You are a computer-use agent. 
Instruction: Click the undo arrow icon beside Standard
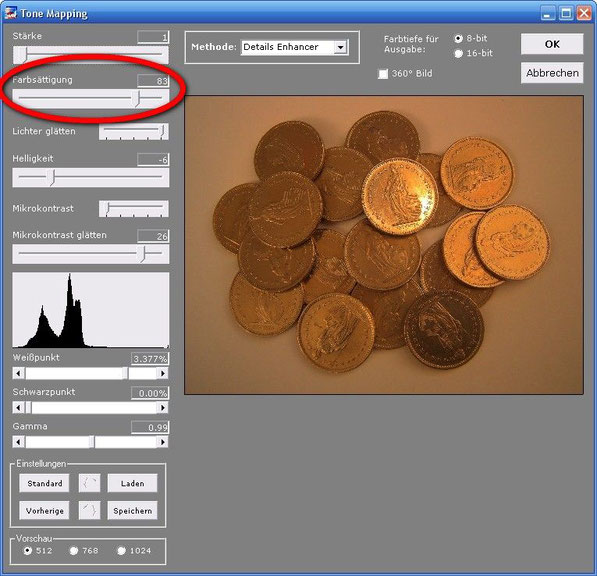(89, 483)
